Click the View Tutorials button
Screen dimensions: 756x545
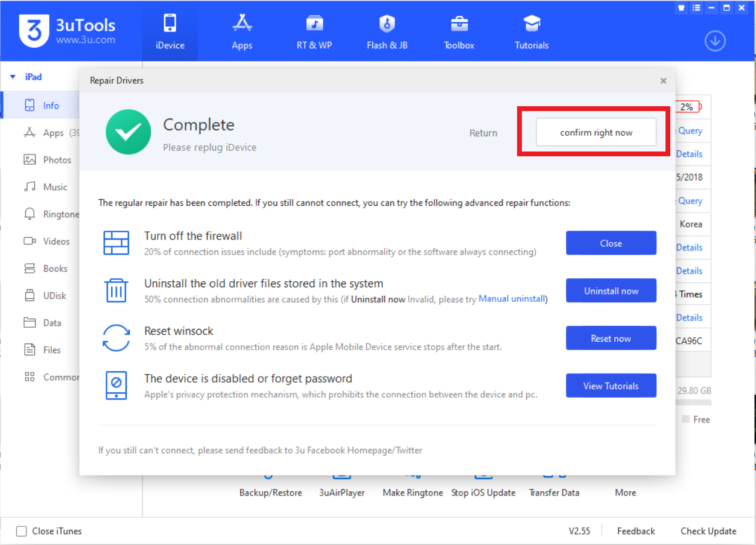point(611,386)
